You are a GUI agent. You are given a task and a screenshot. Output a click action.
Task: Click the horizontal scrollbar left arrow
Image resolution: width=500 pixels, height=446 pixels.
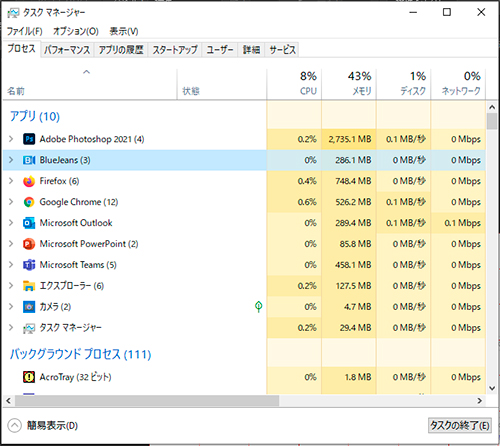pyautogui.click(x=9, y=401)
